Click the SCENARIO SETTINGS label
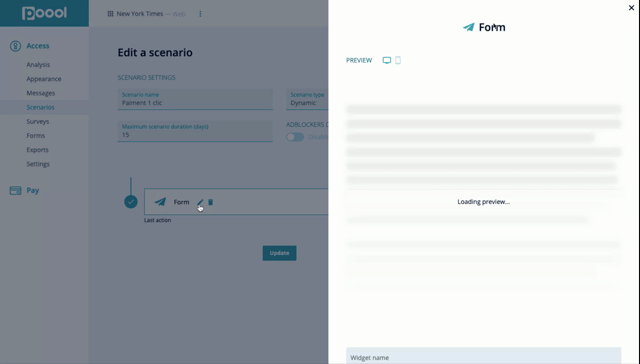The width and height of the screenshot is (640, 364). pos(147,78)
